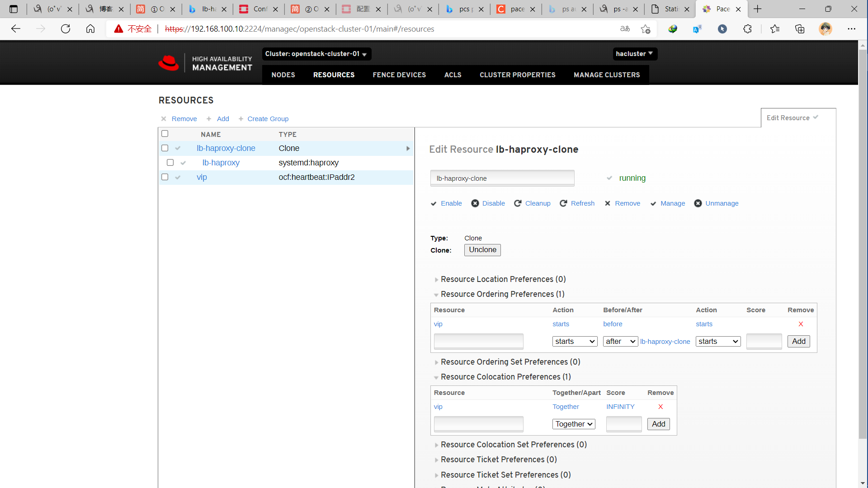868x488 pixels.
Task: Switch to Cluster Properties tab
Action: tap(517, 75)
